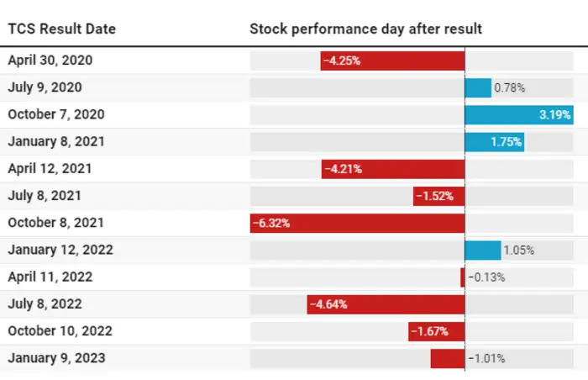
Task: Select the July 8, 2022 date label
Action: tap(45, 304)
